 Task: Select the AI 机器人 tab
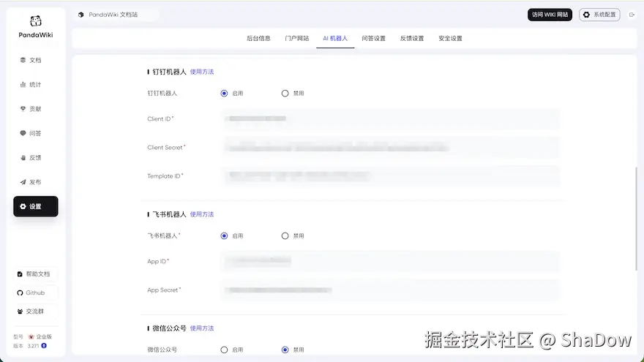click(335, 39)
